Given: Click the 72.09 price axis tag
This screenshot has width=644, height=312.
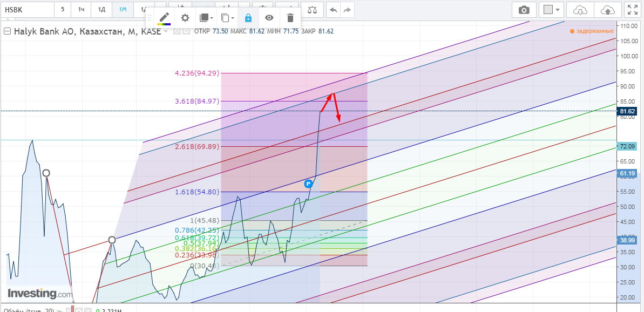Looking at the screenshot, I should (627, 146).
